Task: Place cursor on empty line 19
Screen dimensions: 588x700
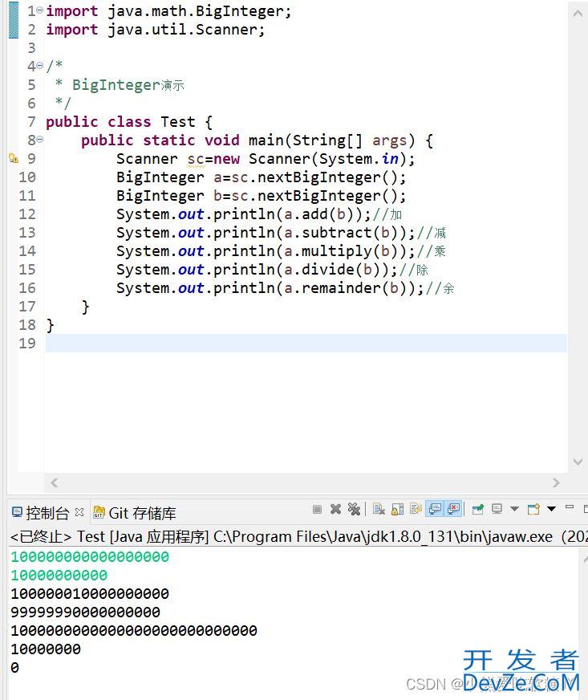Action: pos(306,344)
